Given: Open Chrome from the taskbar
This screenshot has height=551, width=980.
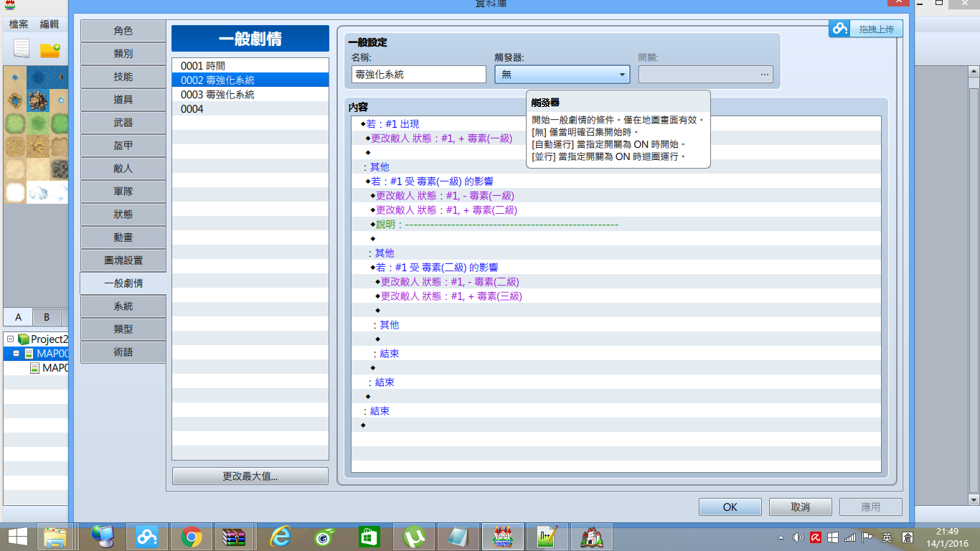Looking at the screenshot, I should click(191, 537).
